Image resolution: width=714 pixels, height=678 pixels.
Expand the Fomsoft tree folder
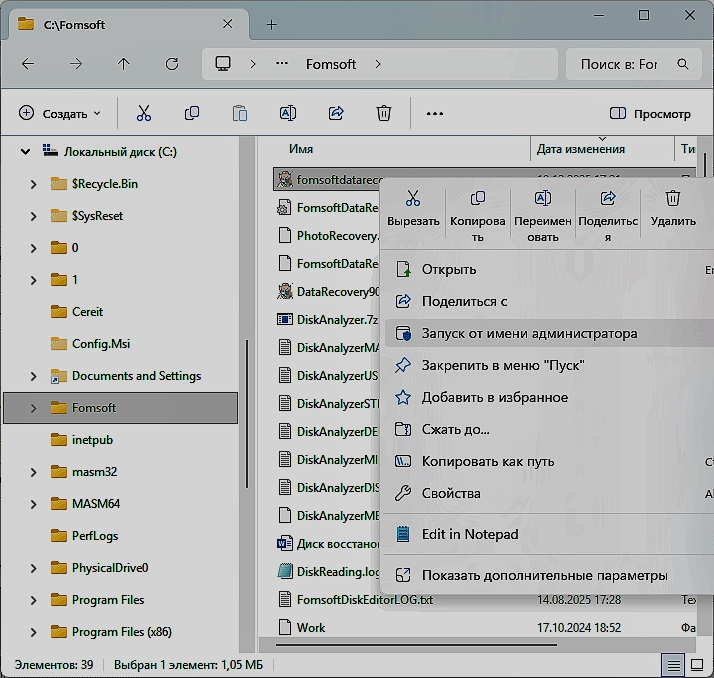[33, 408]
